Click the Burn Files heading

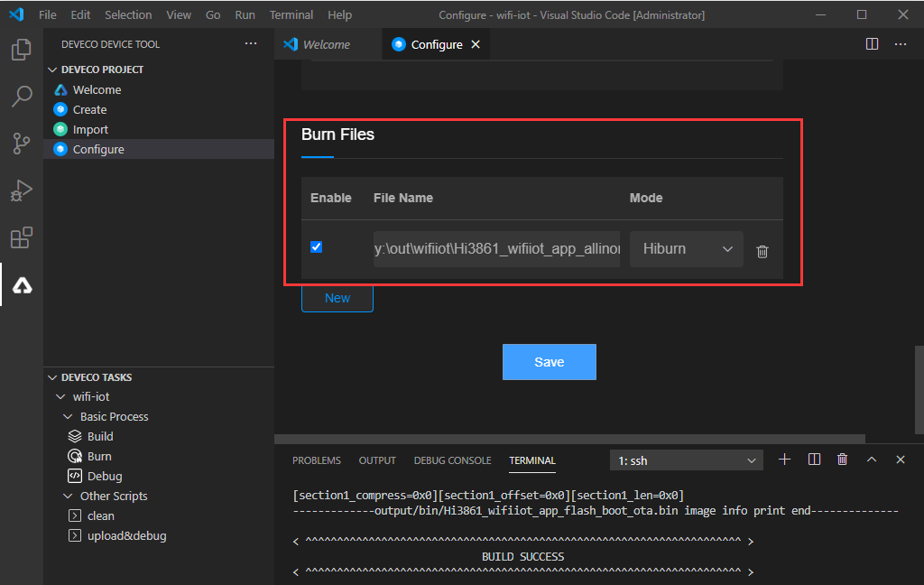pos(337,135)
